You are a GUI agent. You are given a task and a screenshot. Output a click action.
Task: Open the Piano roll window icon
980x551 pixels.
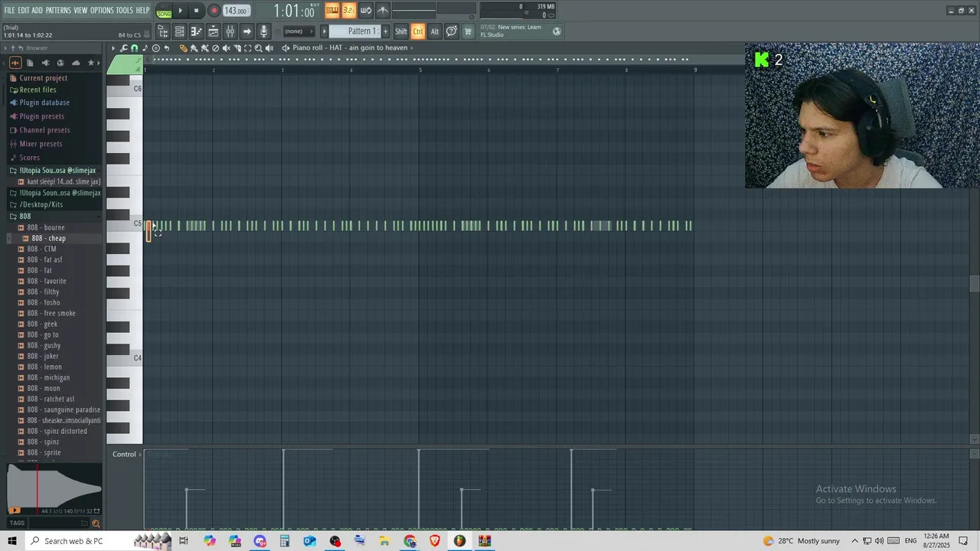click(197, 31)
